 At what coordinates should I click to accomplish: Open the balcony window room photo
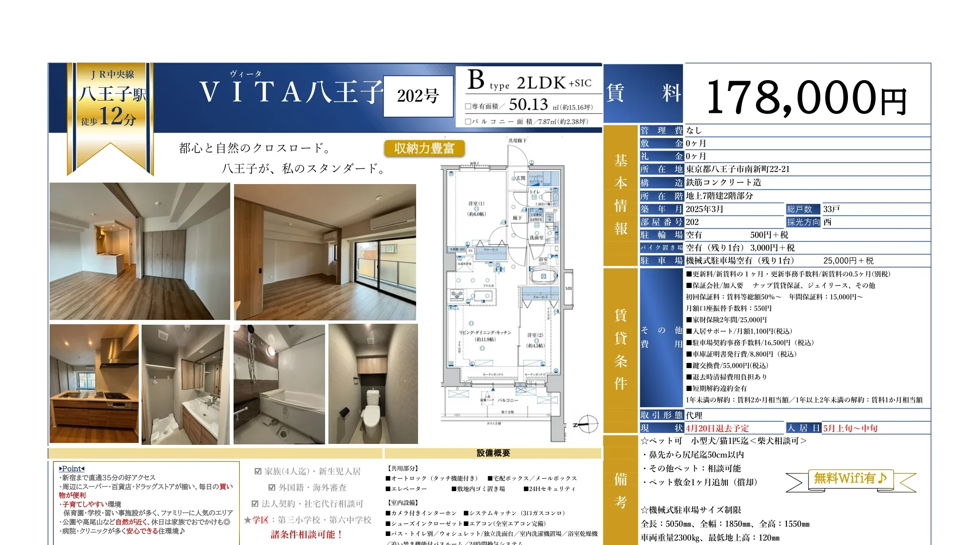tap(325, 252)
